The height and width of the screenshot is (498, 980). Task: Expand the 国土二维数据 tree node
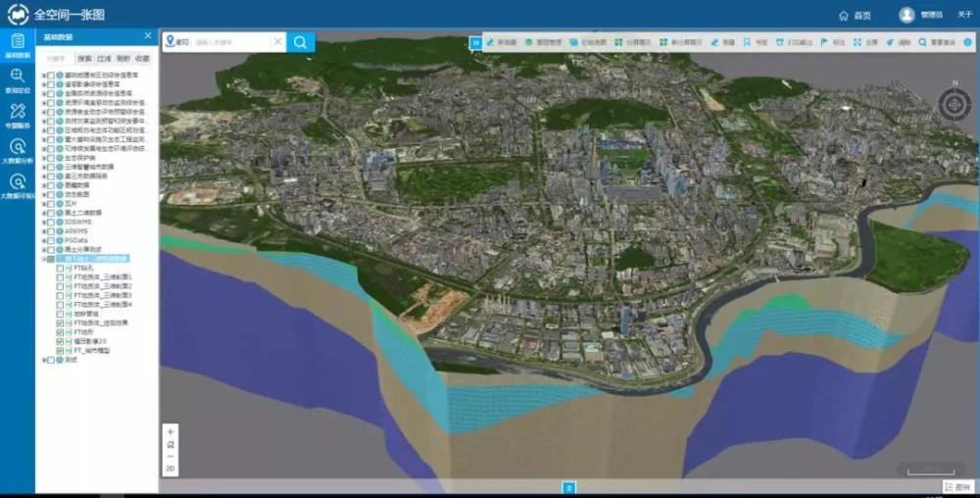(x=44, y=213)
